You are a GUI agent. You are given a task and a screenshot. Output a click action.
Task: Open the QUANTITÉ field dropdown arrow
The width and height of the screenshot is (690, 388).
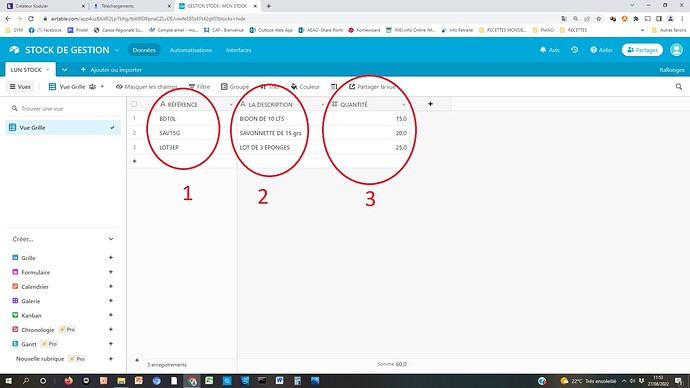(x=404, y=104)
